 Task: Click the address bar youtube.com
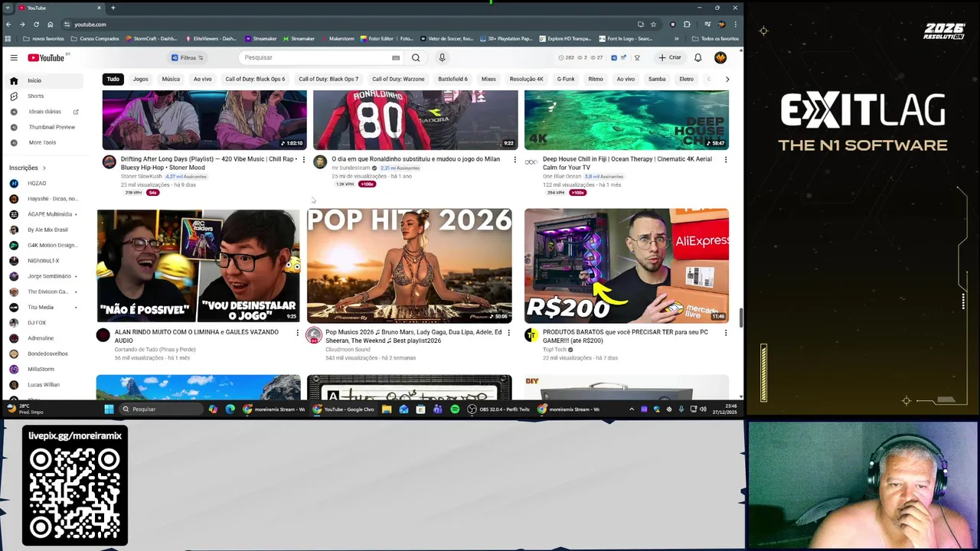[x=90, y=24]
